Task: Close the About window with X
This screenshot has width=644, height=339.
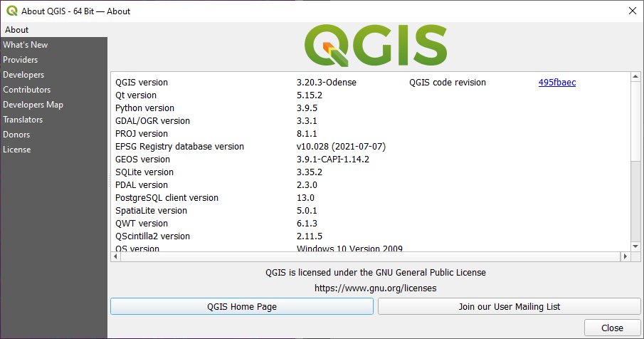Action: point(631,11)
